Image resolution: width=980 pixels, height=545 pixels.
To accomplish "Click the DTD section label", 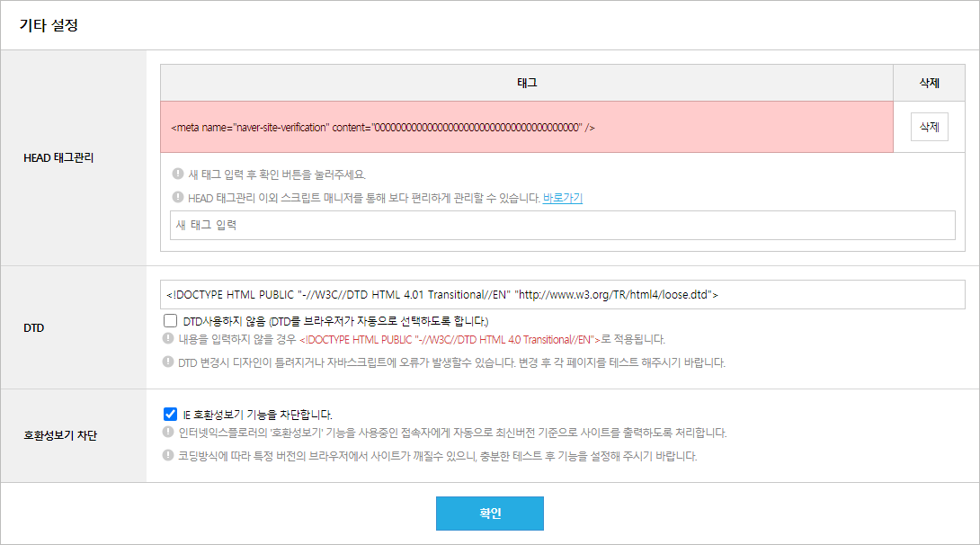I will pyautogui.click(x=34, y=327).
